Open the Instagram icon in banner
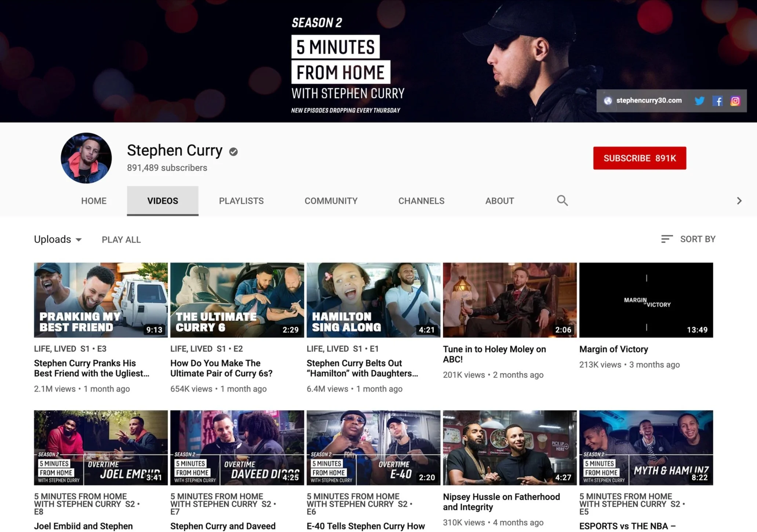 pyautogui.click(x=735, y=101)
